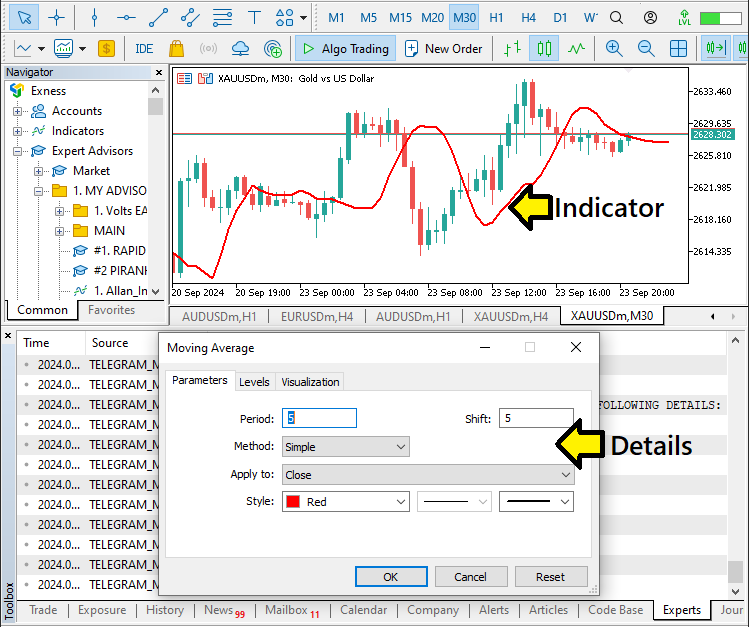
Task: Open the user account profile icon
Action: point(650,18)
